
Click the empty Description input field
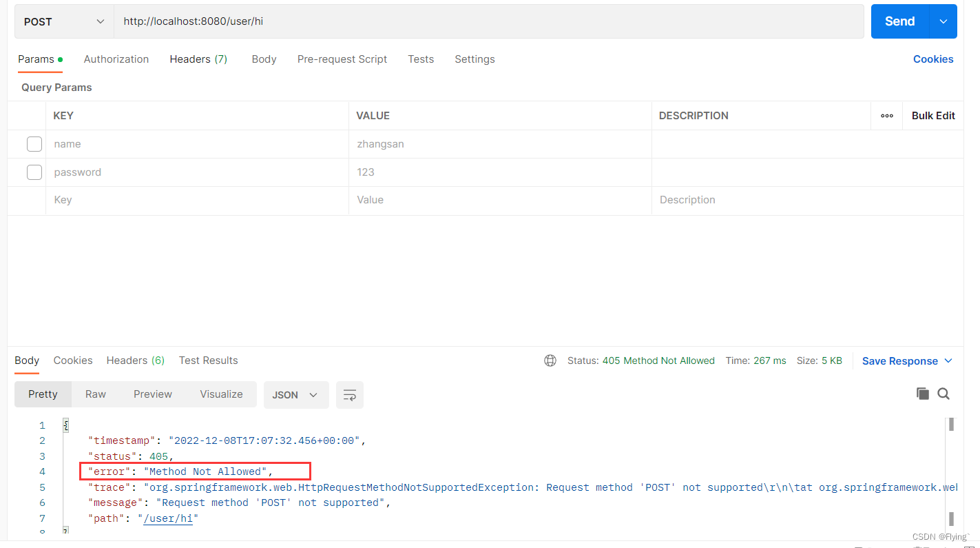807,200
